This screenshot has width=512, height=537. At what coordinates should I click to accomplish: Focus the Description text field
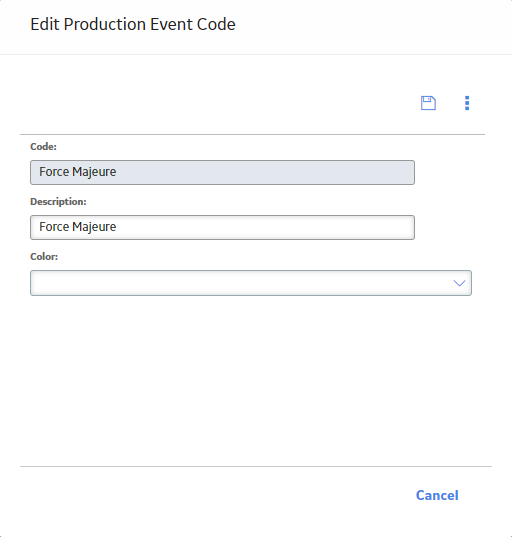click(x=222, y=227)
